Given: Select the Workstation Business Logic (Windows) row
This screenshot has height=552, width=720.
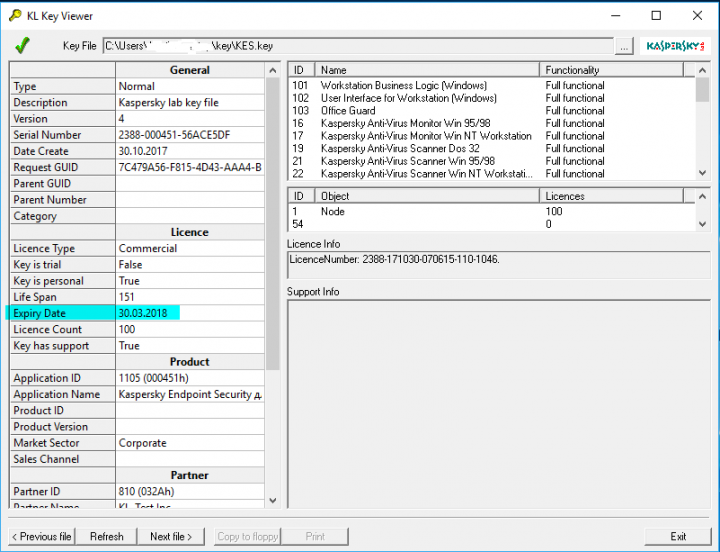Looking at the screenshot, I should [491, 85].
